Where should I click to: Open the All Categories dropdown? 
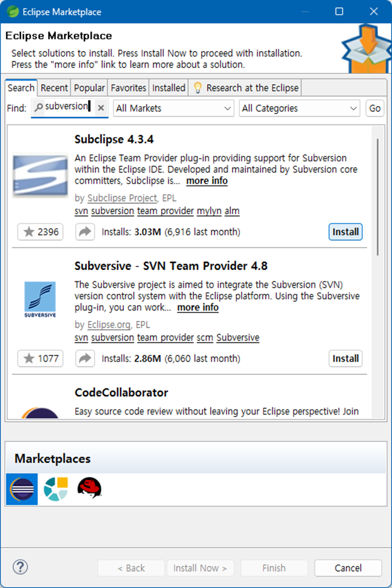(299, 108)
